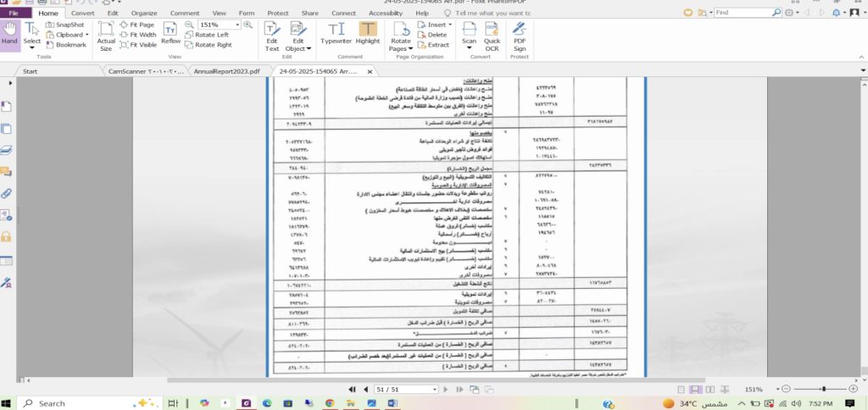The height and width of the screenshot is (410, 868).
Task: Choose the Highlight comment tool
Action: (x=368, y=33)
